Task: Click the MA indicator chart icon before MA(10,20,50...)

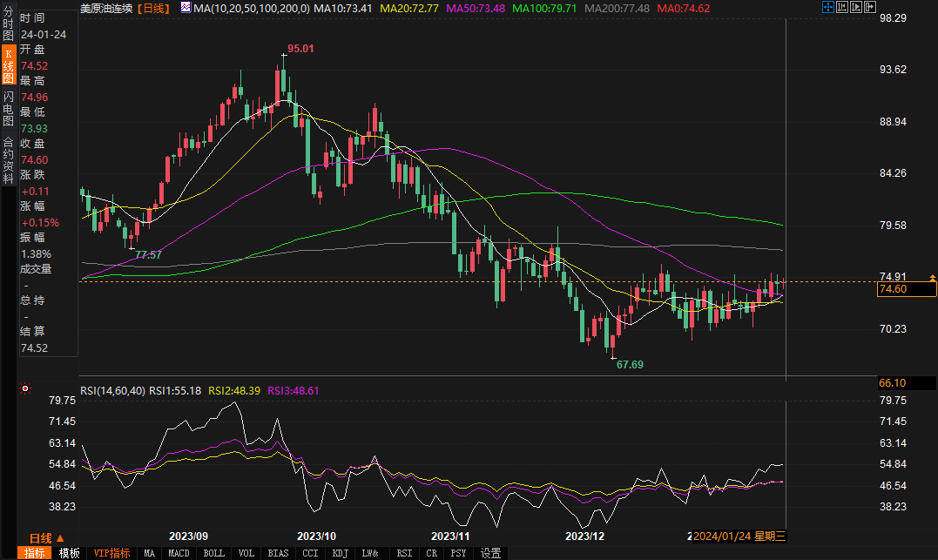Action: pos(186,8)
